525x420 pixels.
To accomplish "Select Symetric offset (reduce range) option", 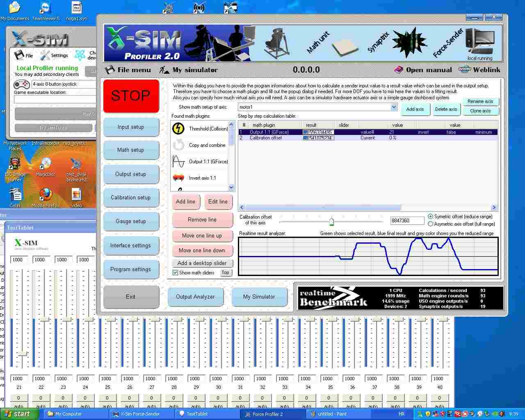I will pyautogui.click(x=430, y=217).
